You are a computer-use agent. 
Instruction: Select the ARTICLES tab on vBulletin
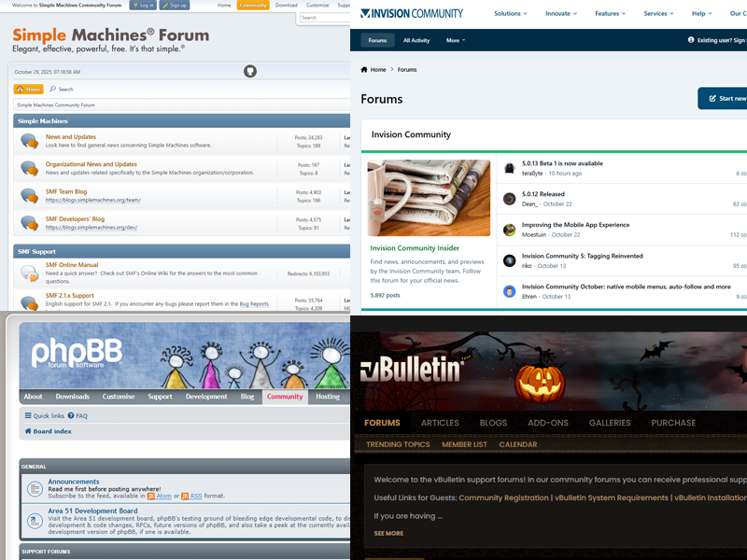[x=440, y=423]
